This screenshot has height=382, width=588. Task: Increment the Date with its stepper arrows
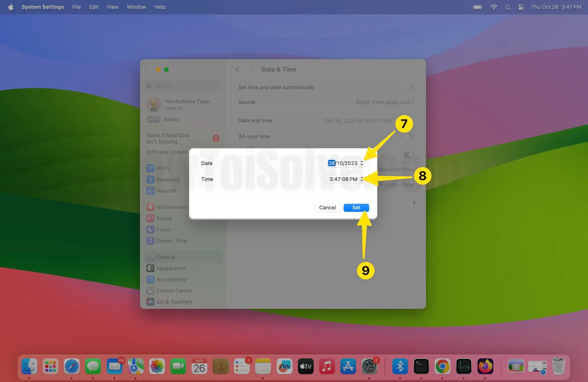tap(362, 163)
